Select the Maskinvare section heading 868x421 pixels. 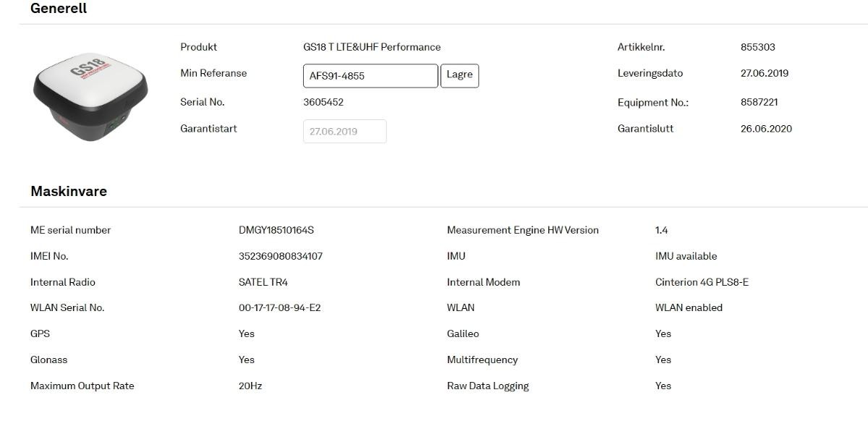(x=69, y=192)
